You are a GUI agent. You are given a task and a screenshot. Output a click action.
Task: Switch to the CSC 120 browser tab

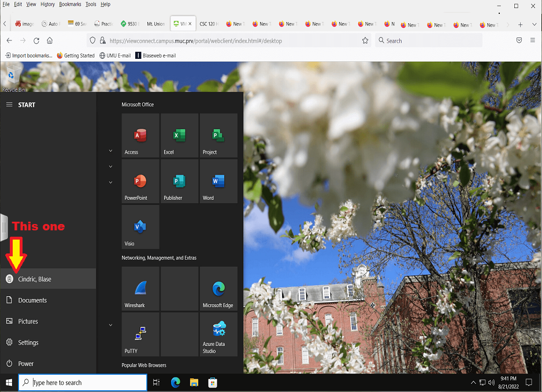[208, 24]
